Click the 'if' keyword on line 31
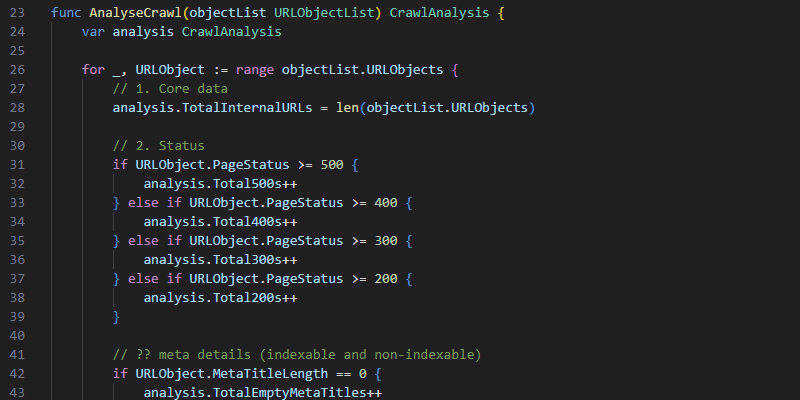 coord(120,165)
